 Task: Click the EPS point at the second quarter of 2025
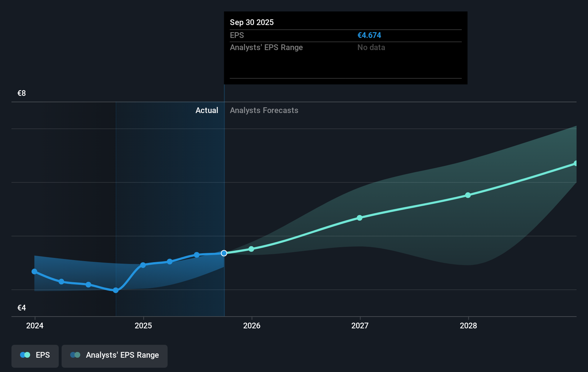pos(170,262)
